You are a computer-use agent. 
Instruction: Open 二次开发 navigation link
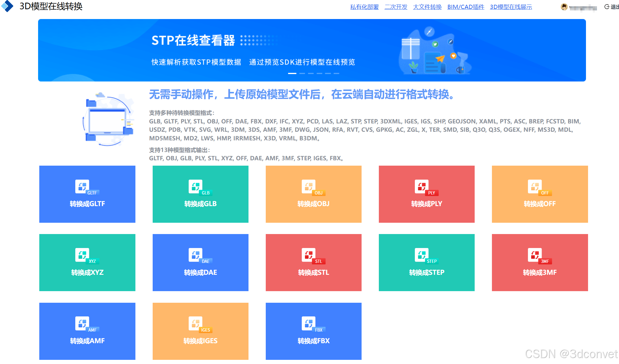pyautogui.click(x=396, y=7)
